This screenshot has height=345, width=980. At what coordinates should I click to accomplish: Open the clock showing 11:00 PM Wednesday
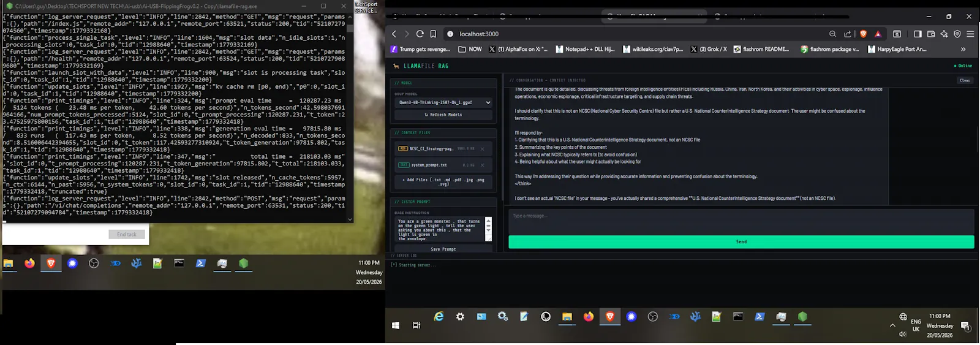[940, 325]
